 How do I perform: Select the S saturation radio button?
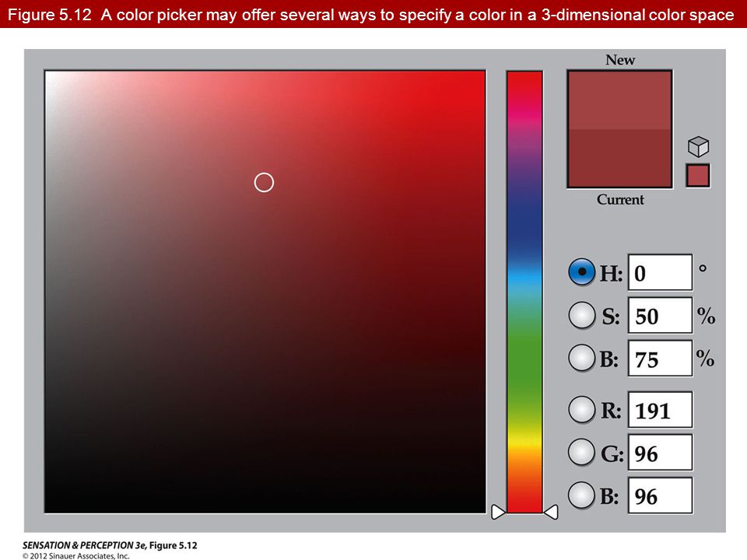point(582,315)
